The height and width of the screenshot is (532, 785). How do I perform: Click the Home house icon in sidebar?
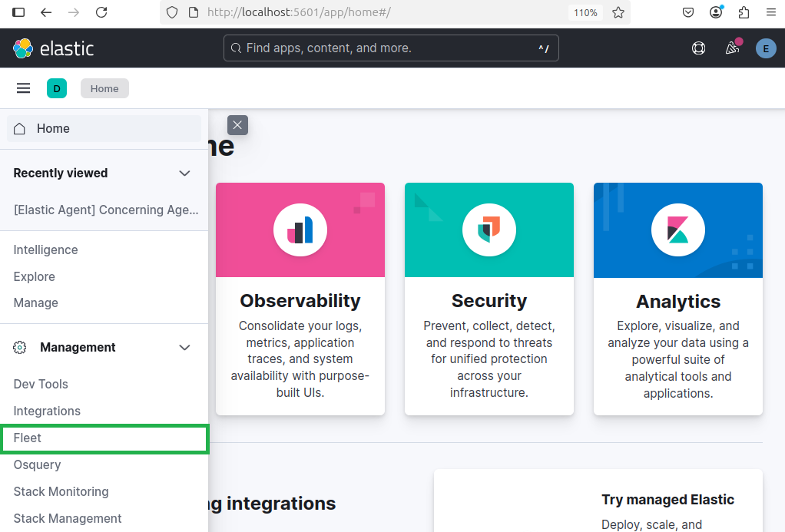[19, 129]
